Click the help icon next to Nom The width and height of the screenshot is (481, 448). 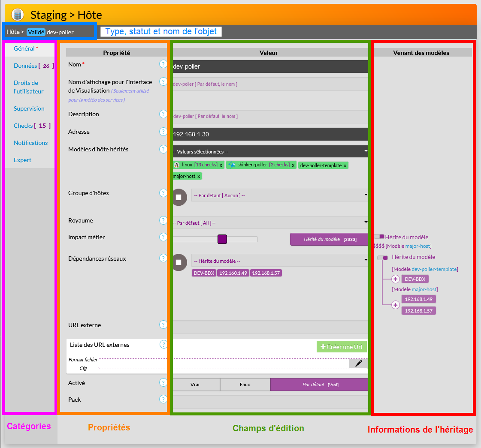coord(163,64)
